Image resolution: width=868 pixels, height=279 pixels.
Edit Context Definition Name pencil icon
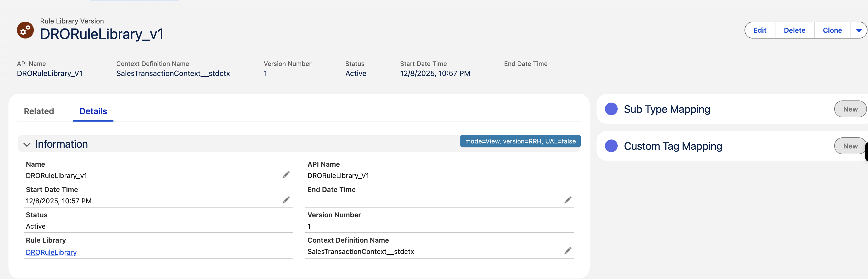click(x=568, y=251)
